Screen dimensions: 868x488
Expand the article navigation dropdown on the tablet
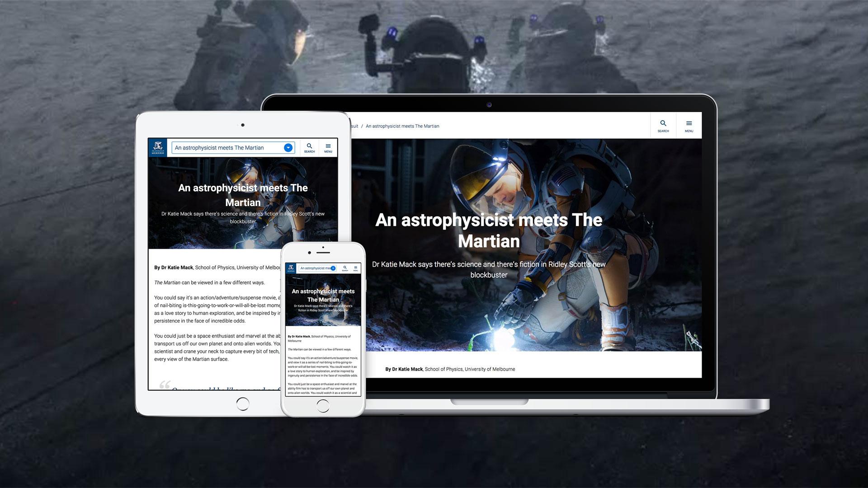(x=288, y=148)
